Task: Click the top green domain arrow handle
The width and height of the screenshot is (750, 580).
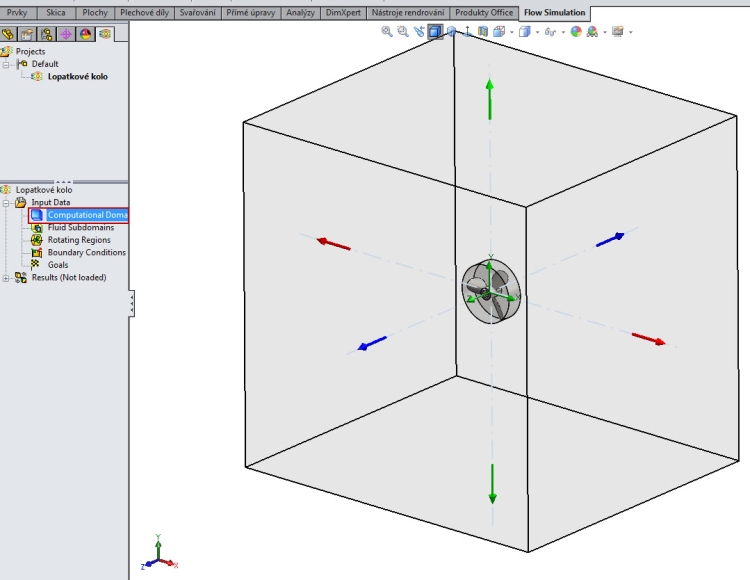Action: (489, 99)
